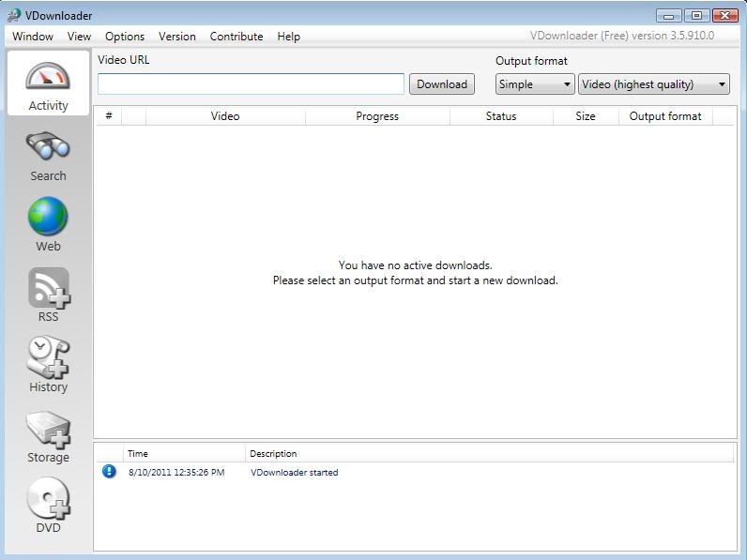Sort by the # column header
The height and width of the screenshot is (560, 747).
(109, 116)
